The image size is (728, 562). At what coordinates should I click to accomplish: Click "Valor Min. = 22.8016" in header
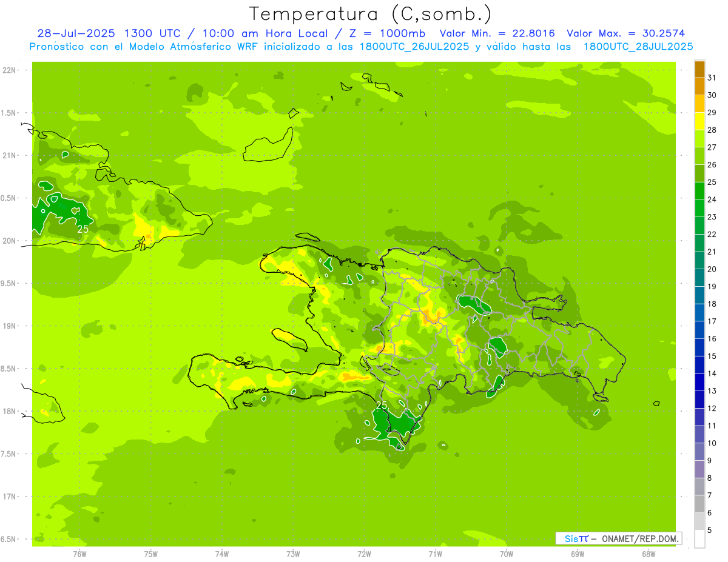coord(497,33)
